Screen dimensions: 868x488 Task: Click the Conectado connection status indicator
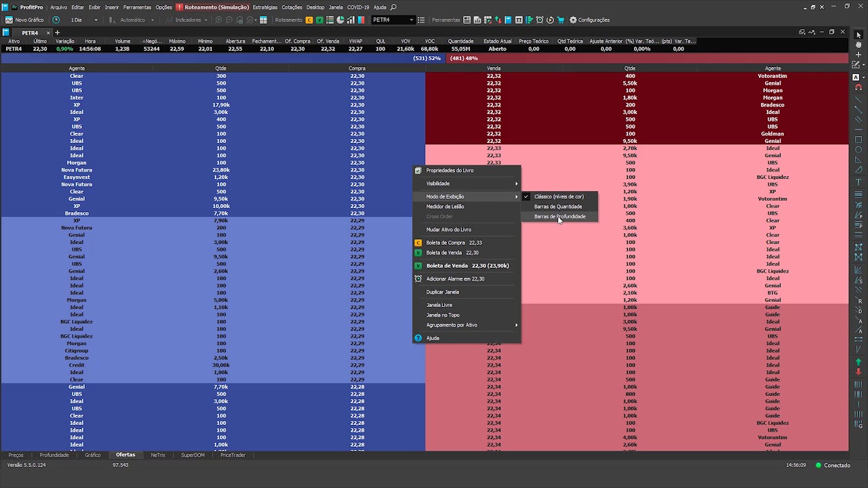[833, 466]
